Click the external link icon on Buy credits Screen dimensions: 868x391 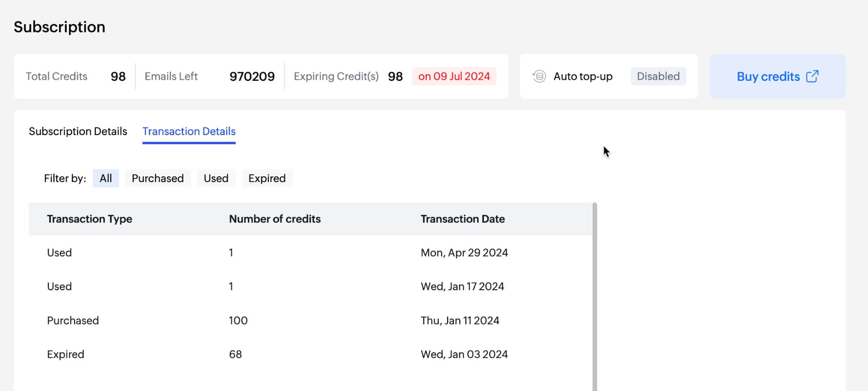pos(812,76)
